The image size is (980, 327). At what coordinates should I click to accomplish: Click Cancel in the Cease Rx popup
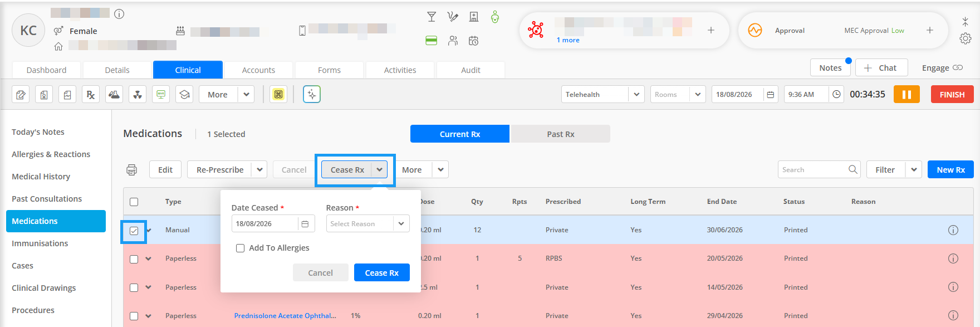click(321, 272)
